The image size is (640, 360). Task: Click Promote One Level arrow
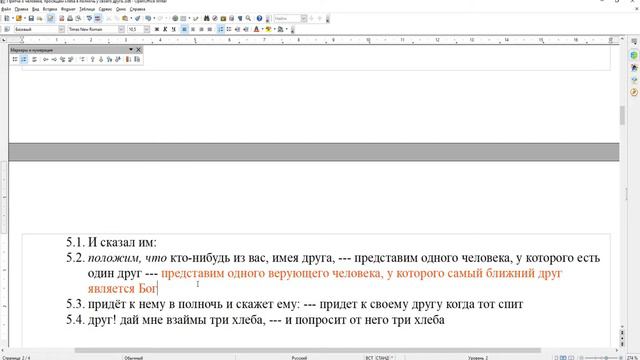pyautogui.click(x=46, y=60)
